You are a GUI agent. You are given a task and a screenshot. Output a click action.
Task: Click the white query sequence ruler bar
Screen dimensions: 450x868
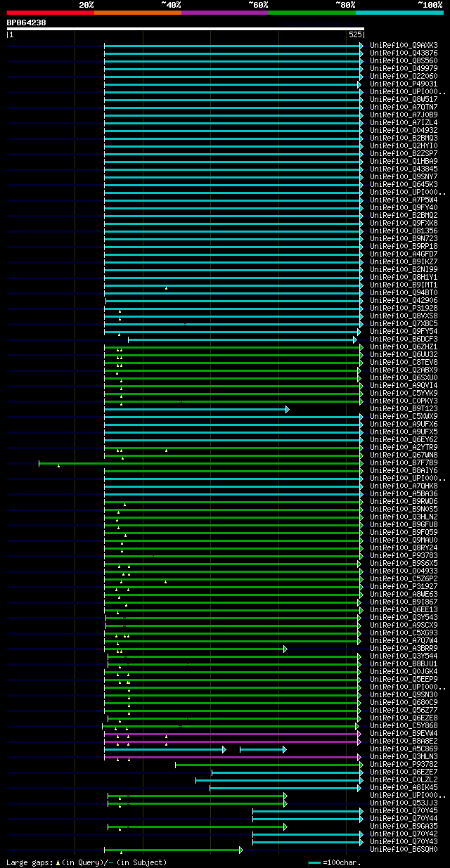185,29
